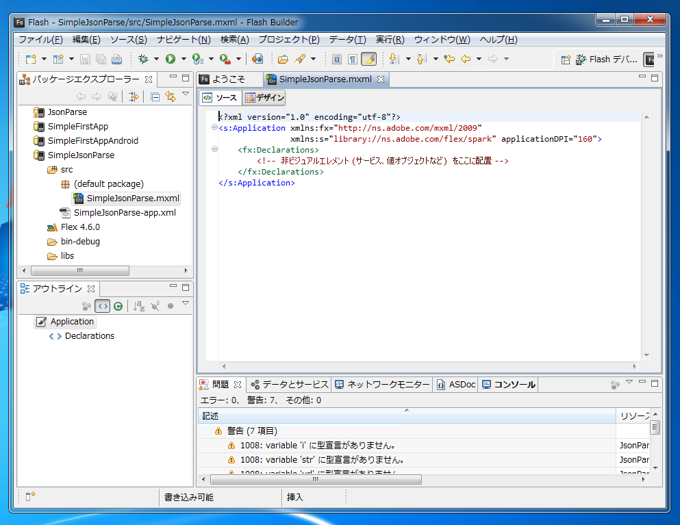
Task: Click Package Explorer horizontal scrollbar thumb
Action: [x=80, y=271]
